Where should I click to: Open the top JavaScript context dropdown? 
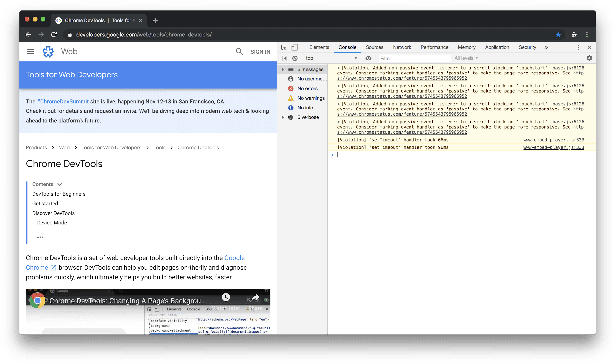tap(331, 58)
